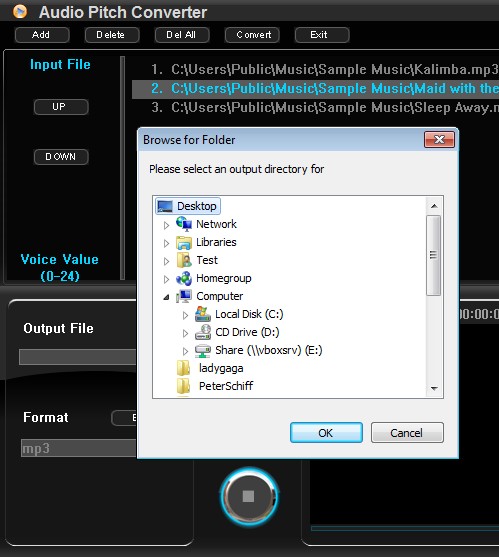Click the ladygaga folder icon
The height and width of the screenshot is (557, 499).
point(184,368)
